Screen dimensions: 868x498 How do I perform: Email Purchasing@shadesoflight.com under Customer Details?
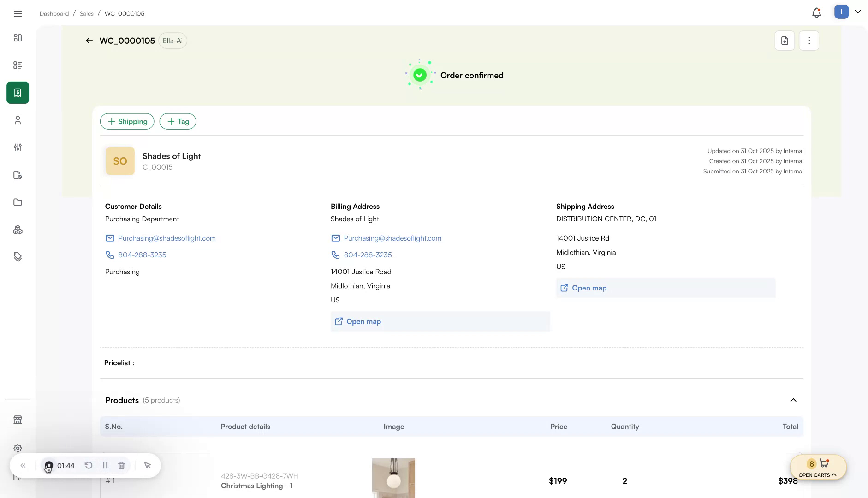tap(167, 238)
